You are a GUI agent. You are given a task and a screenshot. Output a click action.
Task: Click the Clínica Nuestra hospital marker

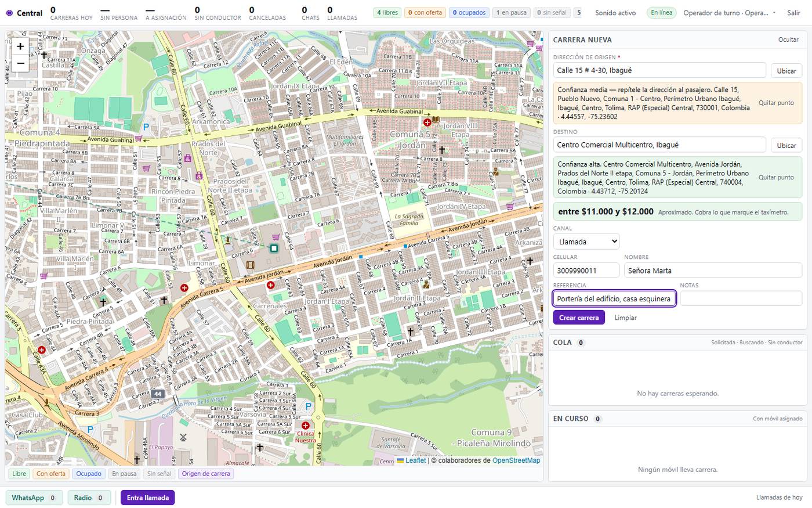(x=306, y=426)
